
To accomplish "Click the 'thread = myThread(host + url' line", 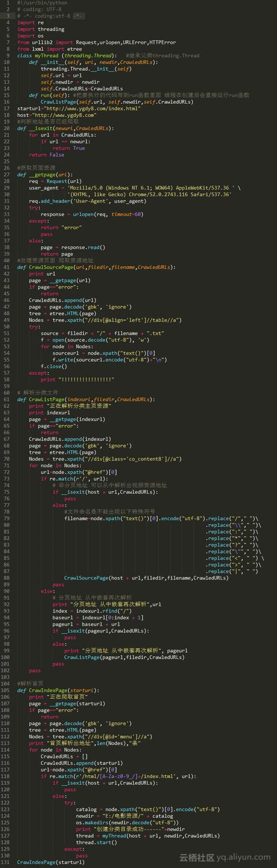I will point(148,835).
